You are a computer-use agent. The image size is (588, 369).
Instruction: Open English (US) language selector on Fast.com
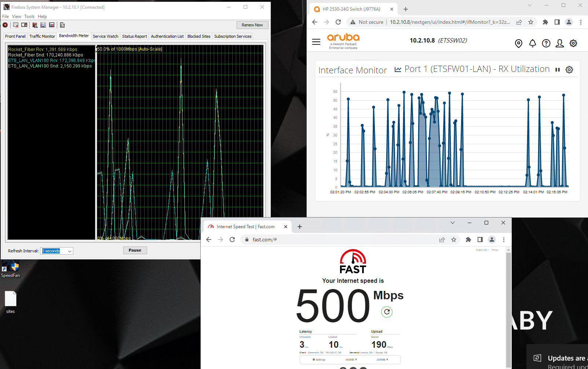tap(483, 250)
